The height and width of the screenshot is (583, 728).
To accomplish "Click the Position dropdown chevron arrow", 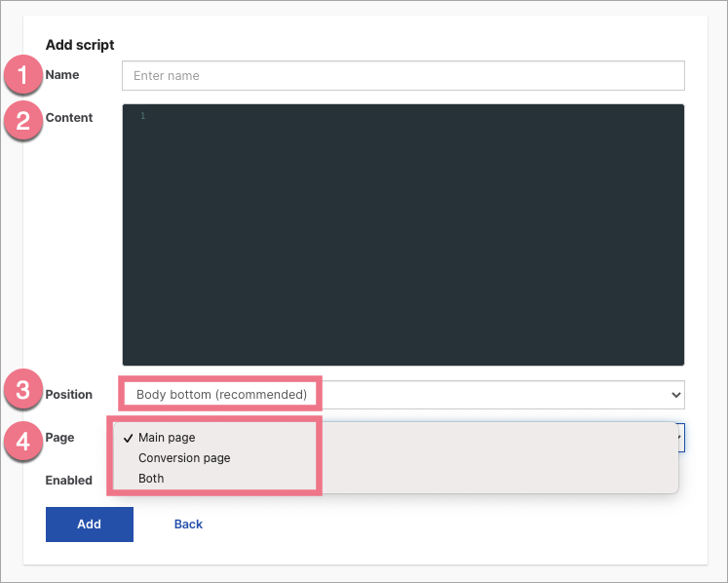I will [676, 395].
